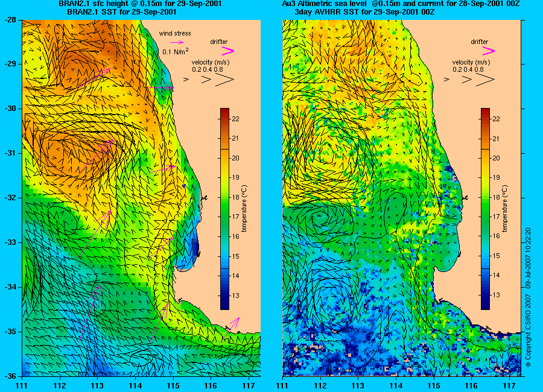Click the '116' longitude label under the AVHRR map
543x392 pixels.
pyautogui.click(x=471, y=386)
